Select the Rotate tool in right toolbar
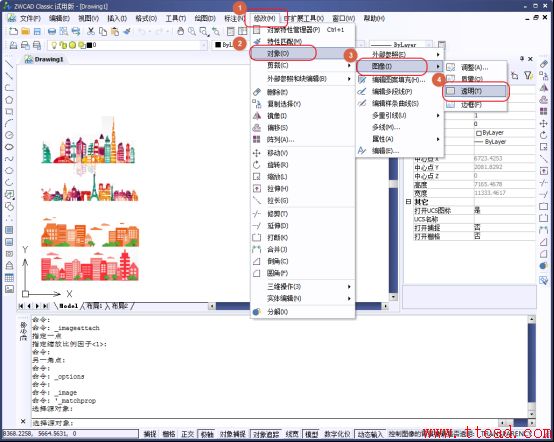This screenshot has height=442, width=554. [543, 135]
